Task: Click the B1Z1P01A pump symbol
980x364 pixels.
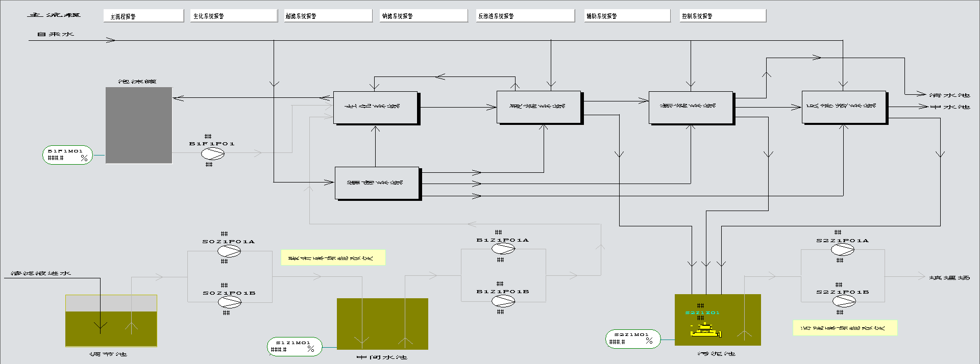Action: coord(503,249)
